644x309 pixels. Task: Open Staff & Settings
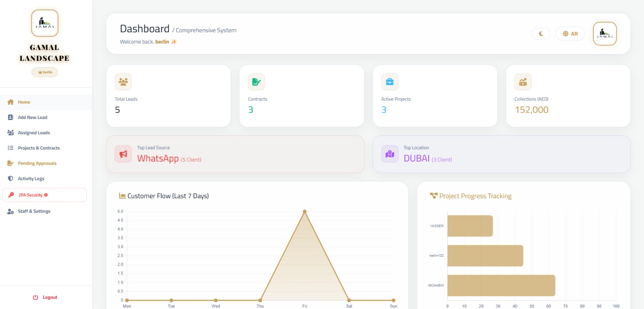click(x=34, y=212)
